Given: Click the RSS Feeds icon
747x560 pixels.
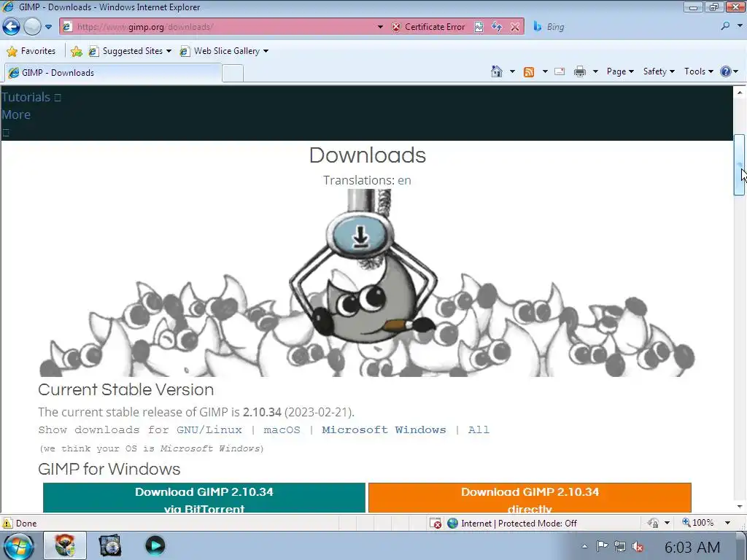Looking at the screenshot, I should coord(528,72).
